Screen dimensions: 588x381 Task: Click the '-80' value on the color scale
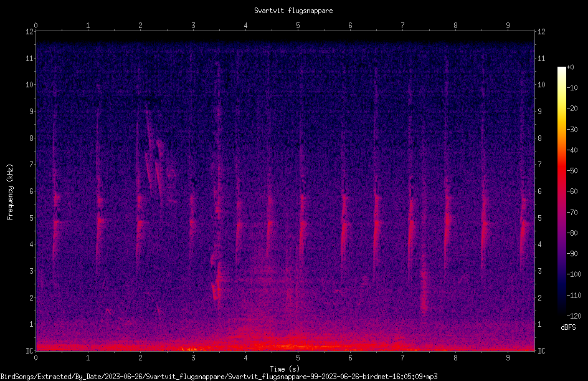coord(572,233)
